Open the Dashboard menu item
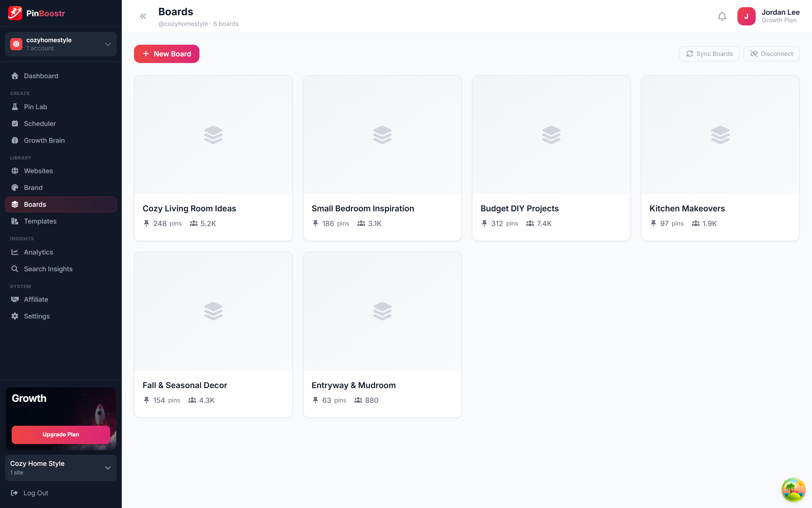 tap(61, 76)
